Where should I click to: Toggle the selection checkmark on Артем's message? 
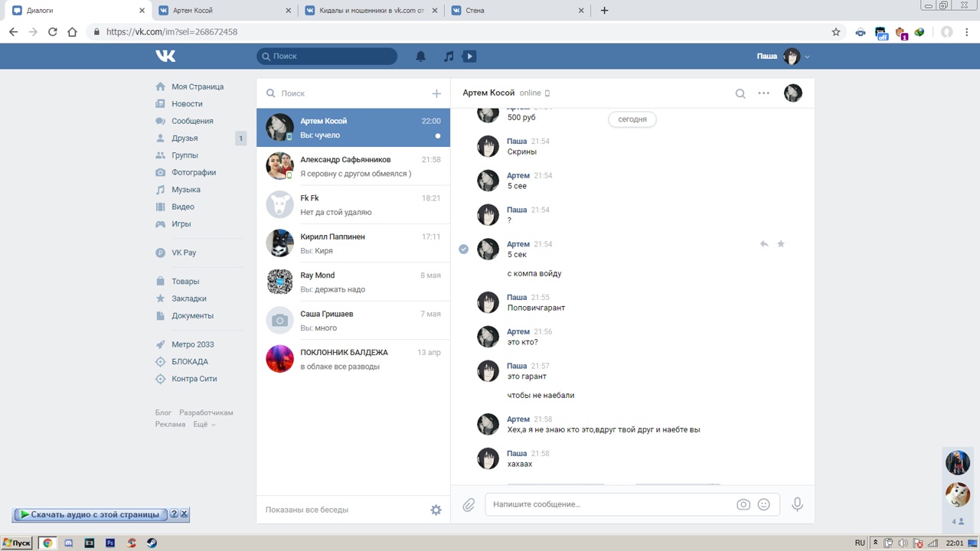coord(463,249)
